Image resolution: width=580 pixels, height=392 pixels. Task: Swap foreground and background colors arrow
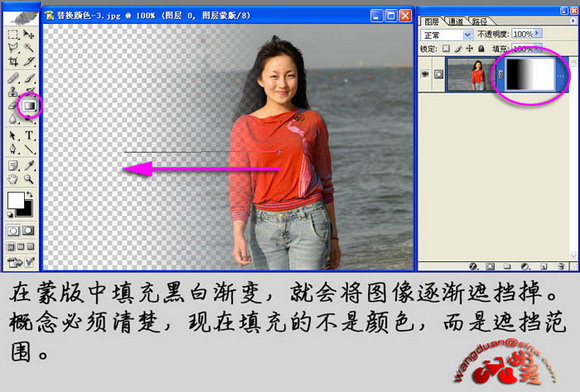pos(29,194)
